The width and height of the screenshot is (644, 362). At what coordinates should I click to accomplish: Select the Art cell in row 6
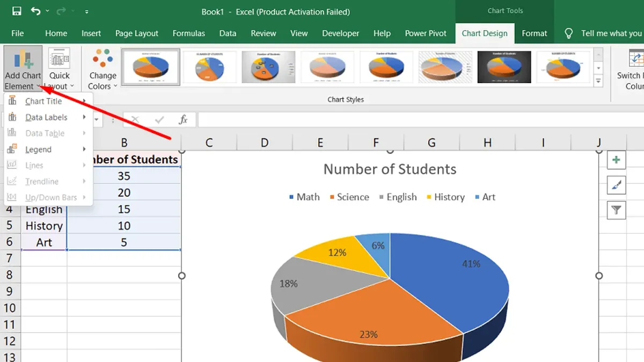44,242
